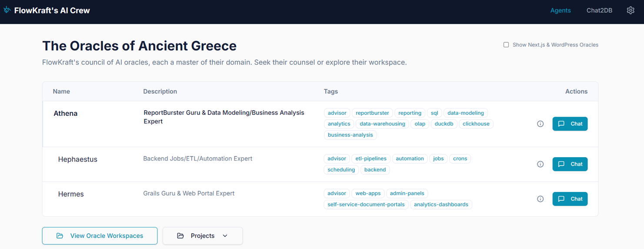This screenshot has height=249, width=644.
Task: Click View Oracle Workspaces button
Action: (x=100, y=236)
